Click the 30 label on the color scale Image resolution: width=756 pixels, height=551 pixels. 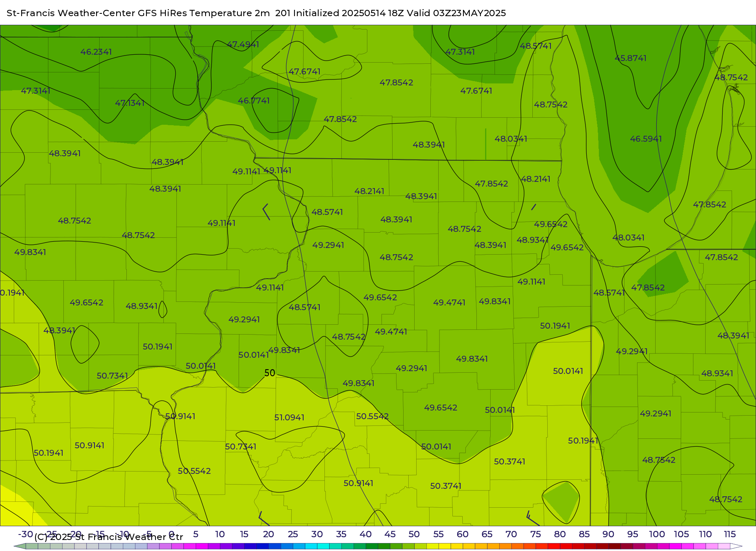pyautogui.click(x=317, y=534)
